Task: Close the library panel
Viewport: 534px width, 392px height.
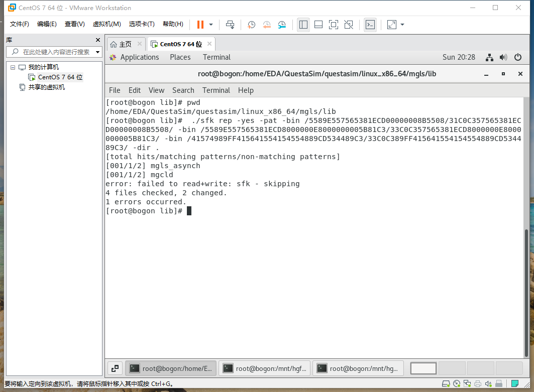Action: click(98, 40)
